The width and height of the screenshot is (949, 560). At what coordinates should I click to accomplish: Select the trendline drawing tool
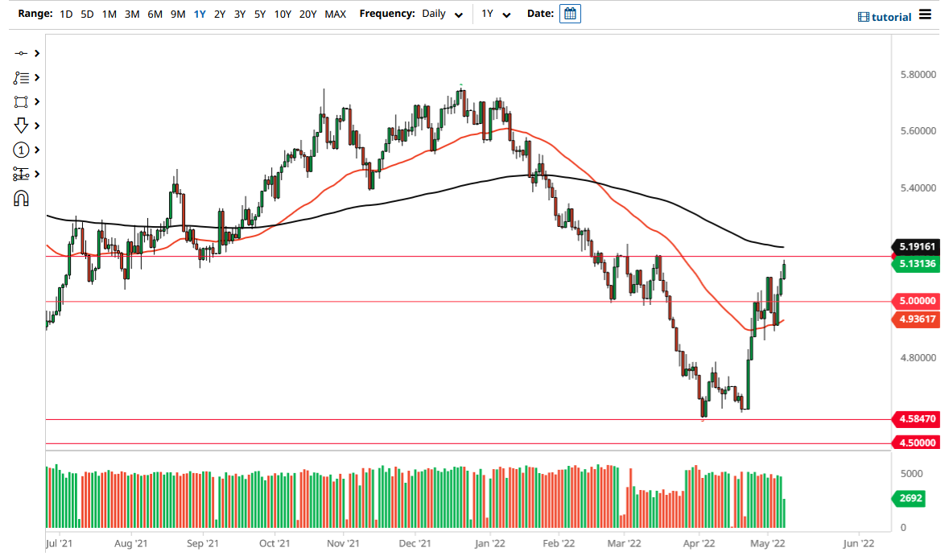[23, 53]
